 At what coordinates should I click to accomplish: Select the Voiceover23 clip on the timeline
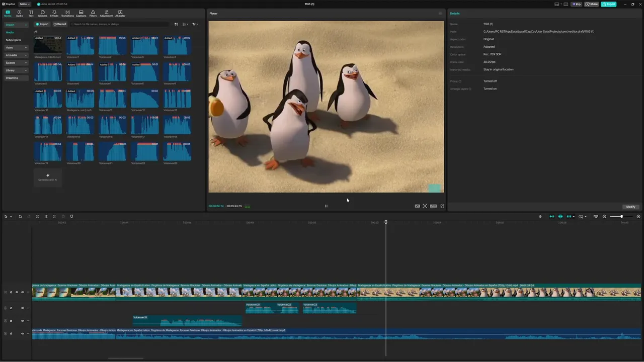click(330, 308)
